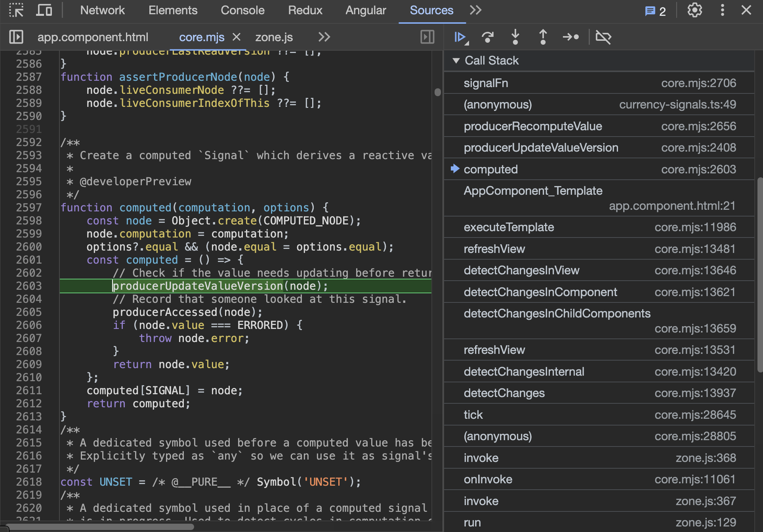Toggle device toolbar emulation
The image size is (763, 532).
(x=44, y=10)
